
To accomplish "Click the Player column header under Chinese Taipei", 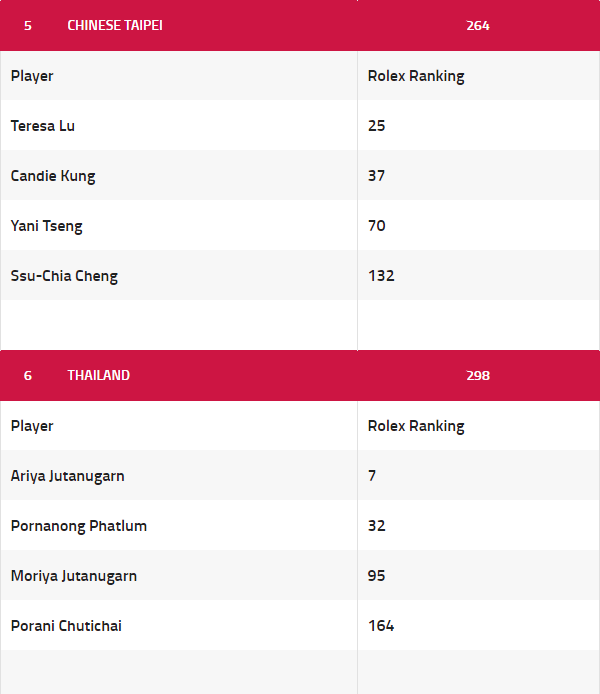I will pyautogui.click(x=32, y=76).
